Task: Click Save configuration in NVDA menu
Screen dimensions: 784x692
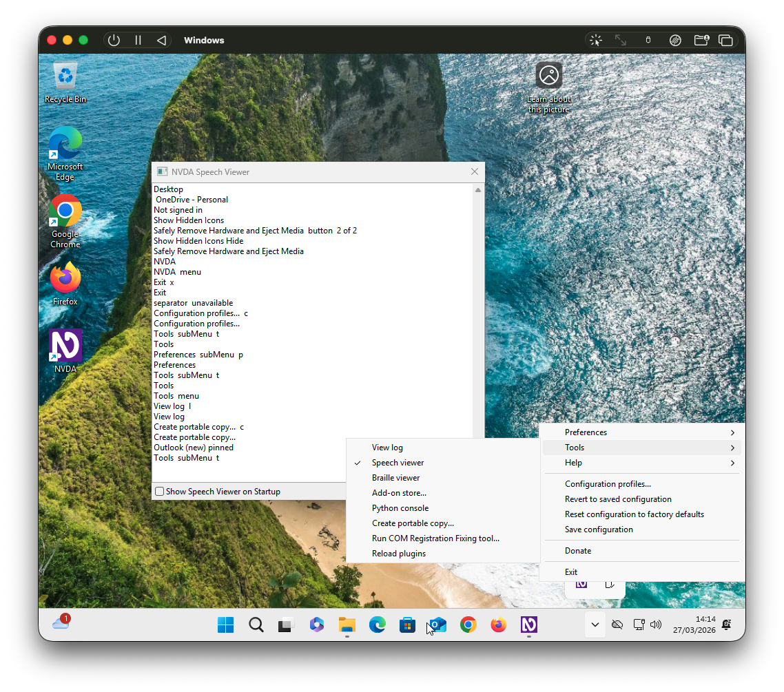Action: (599, 530)
